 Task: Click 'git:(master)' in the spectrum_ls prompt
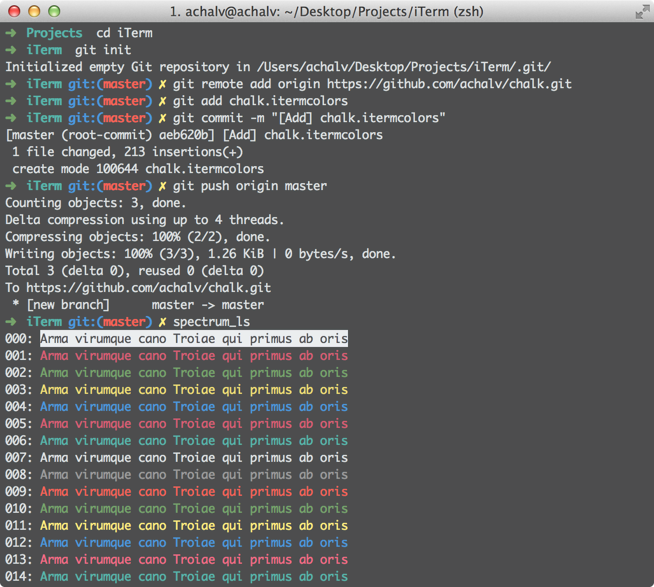pyautogui.click(x=110, y=322)
